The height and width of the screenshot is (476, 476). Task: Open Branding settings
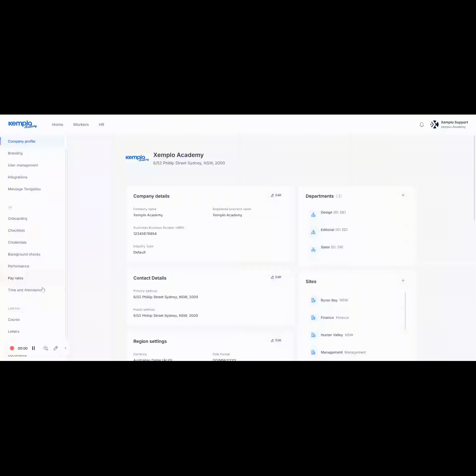(15, 153)
